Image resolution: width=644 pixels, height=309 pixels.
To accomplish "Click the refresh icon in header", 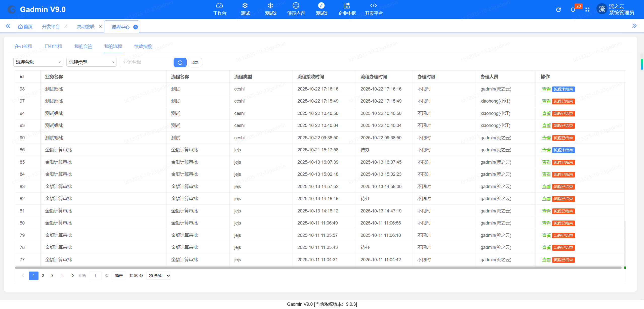I will pyautogui.click(x=558, y=10).
